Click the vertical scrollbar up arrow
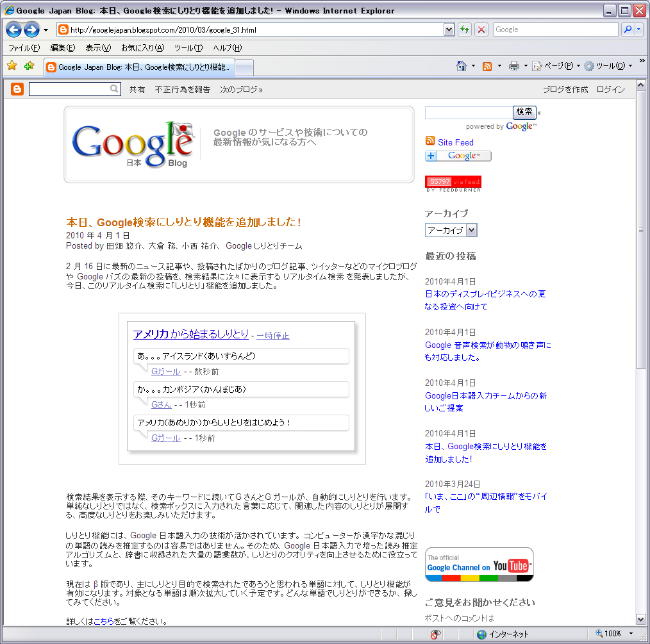Screen dimensions: 650x644 pos(640,85)
